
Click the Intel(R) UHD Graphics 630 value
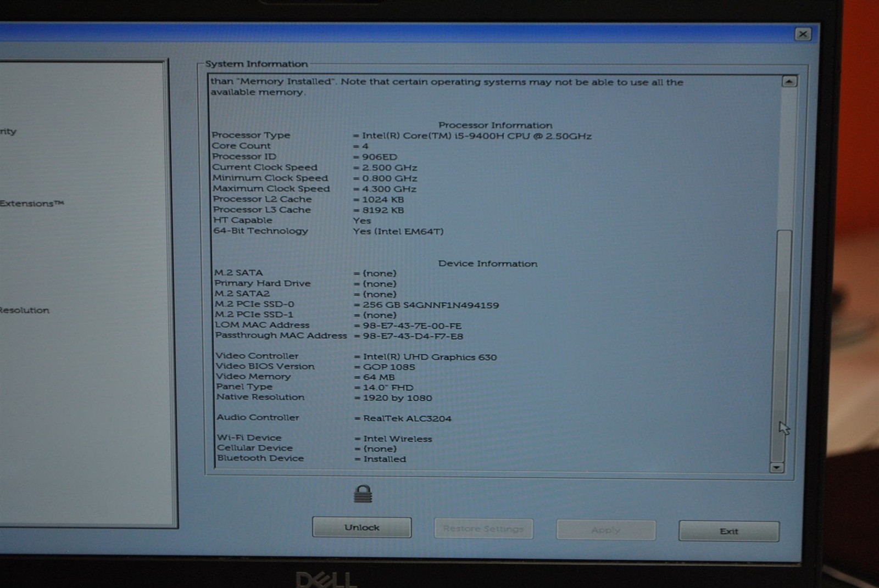tap(430, 357)
